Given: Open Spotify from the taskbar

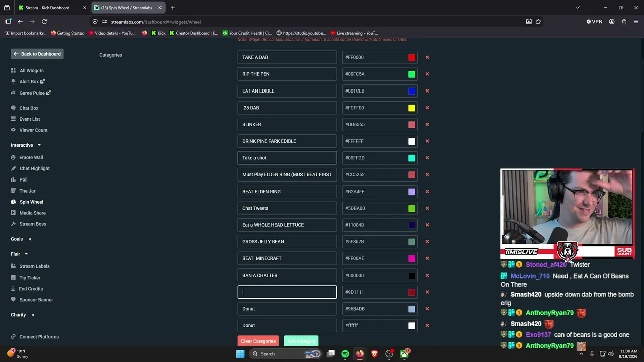Looking at the screenshot, I should coord(345,354).
